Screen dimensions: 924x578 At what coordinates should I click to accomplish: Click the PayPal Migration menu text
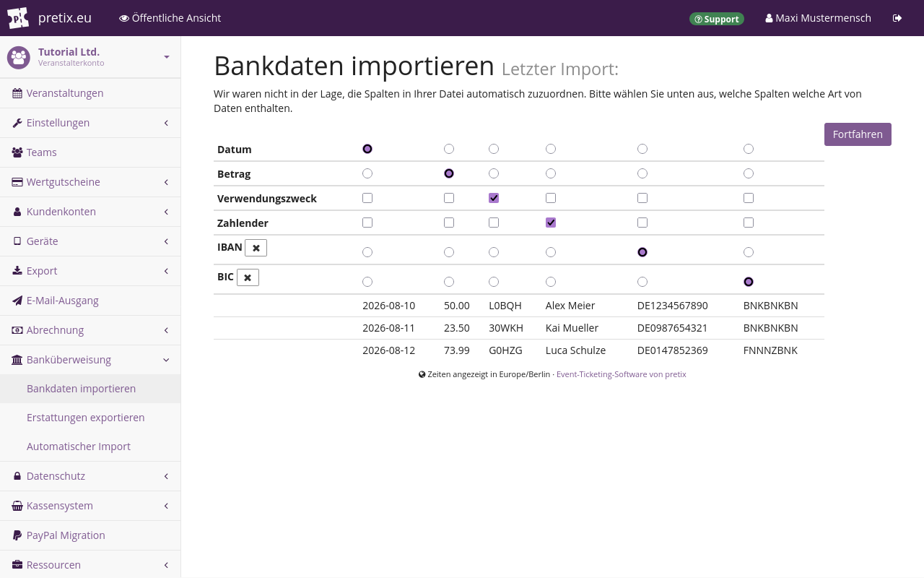[66, 535]
